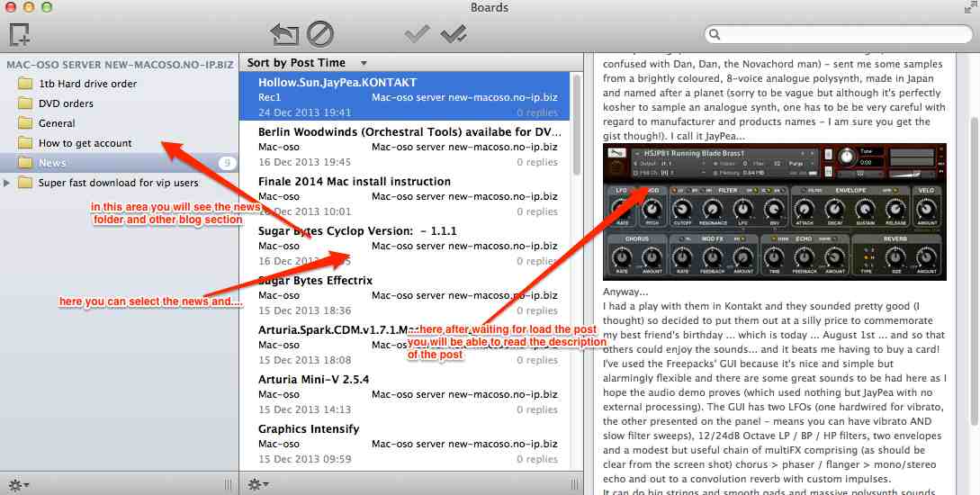Click the date 16 Dec 2013 19:45
Viewport: 980px width, 495px height.
(304, 162)
